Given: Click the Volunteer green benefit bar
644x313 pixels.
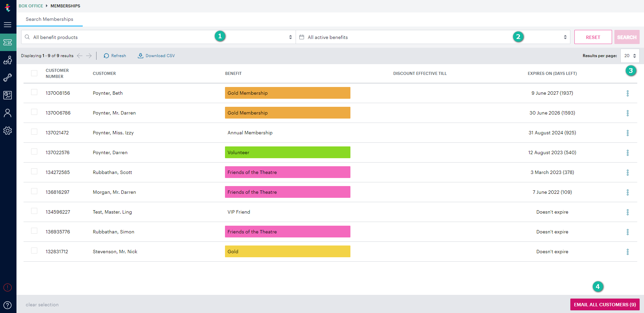Looking at the screenshot, I should click(x=288, y=152).
